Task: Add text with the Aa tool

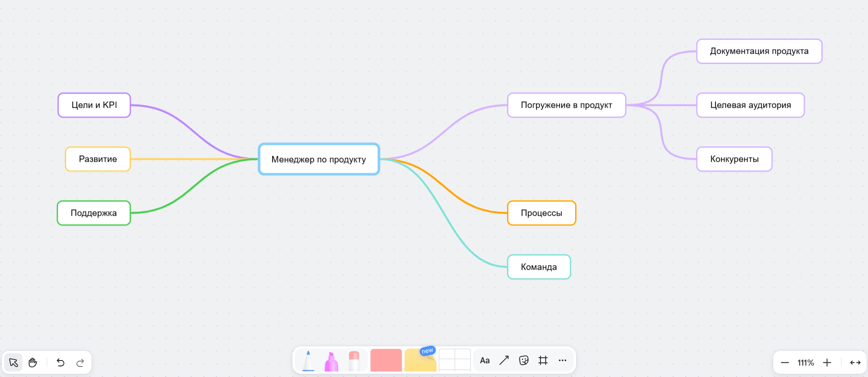Action: pos(485,361)
